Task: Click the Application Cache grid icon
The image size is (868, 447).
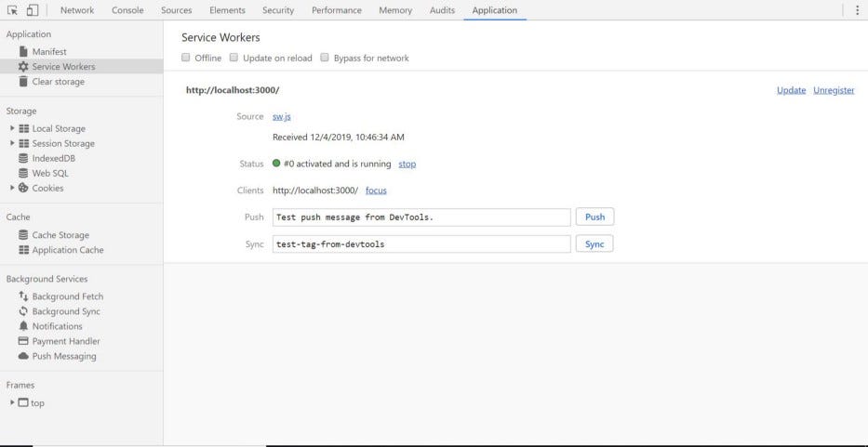Action: [23, 250]
